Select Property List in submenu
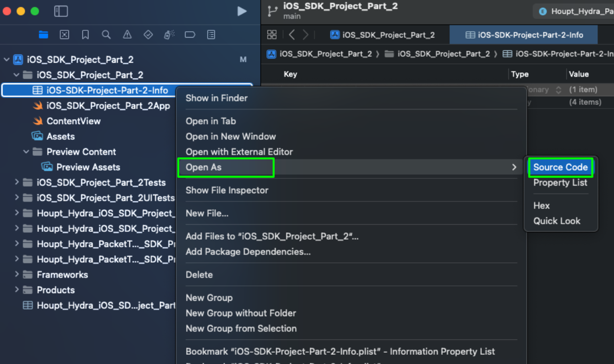 point(561,183)
